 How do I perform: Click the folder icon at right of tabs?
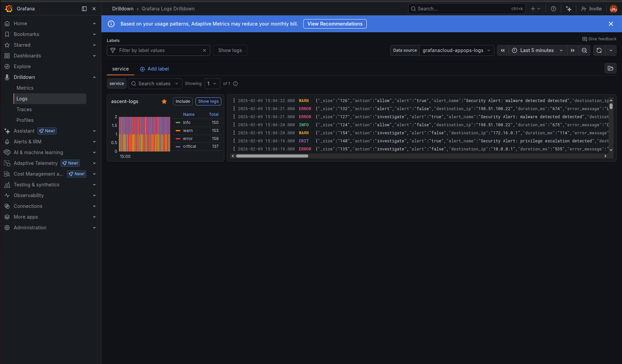pyautogui.click(x=610, y=69)
